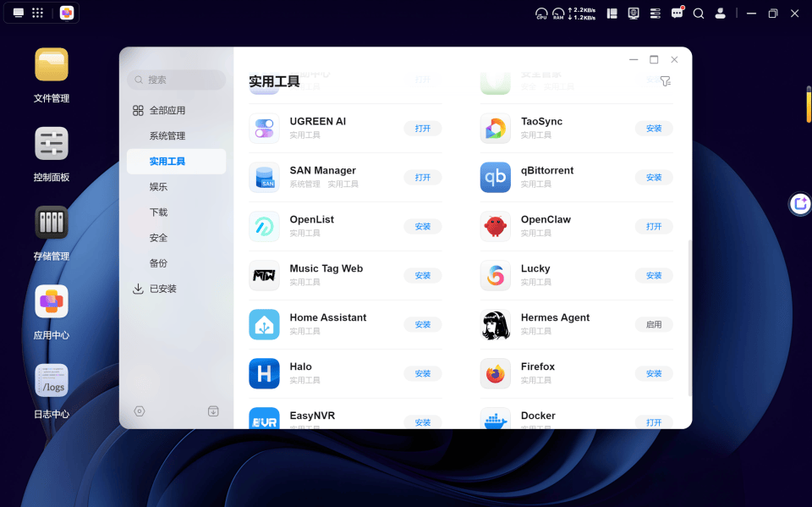Click the yellow desktop page indicator at right
The image size is (812, 507).
809,103
